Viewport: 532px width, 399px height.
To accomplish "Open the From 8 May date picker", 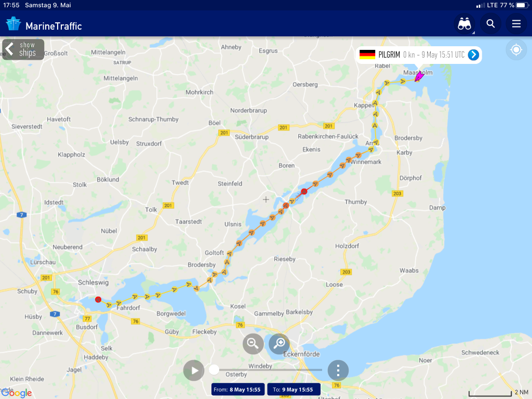I will (238, 390).
